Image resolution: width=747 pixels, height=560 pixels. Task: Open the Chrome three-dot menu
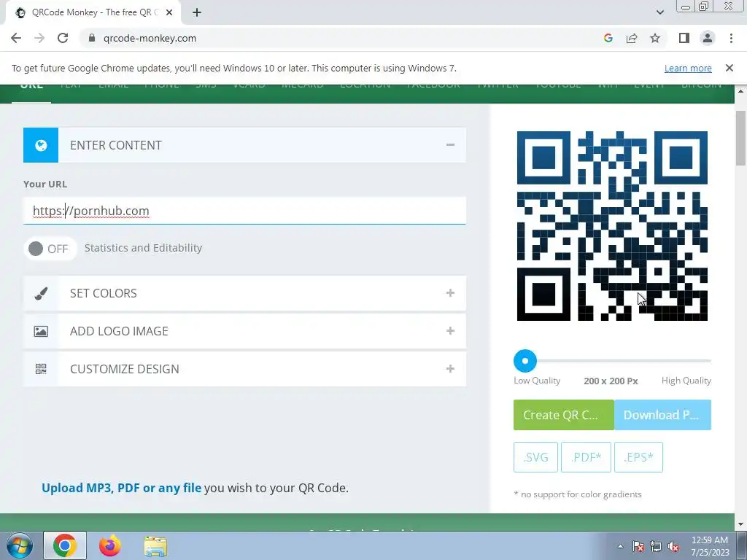(731, 38)
